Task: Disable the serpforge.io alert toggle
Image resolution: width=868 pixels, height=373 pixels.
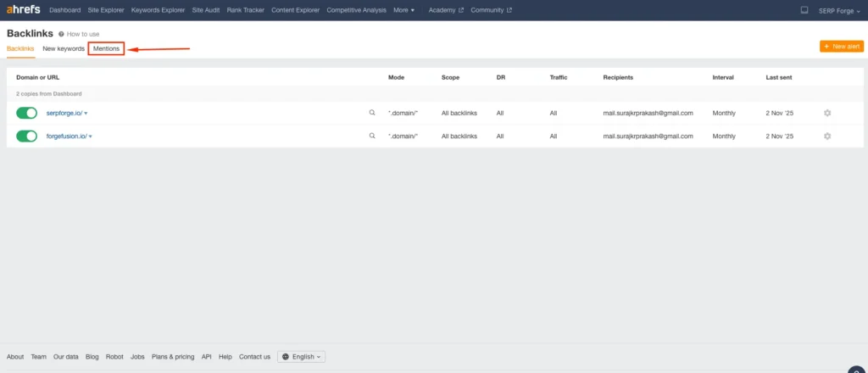Action: pos(27,113)
